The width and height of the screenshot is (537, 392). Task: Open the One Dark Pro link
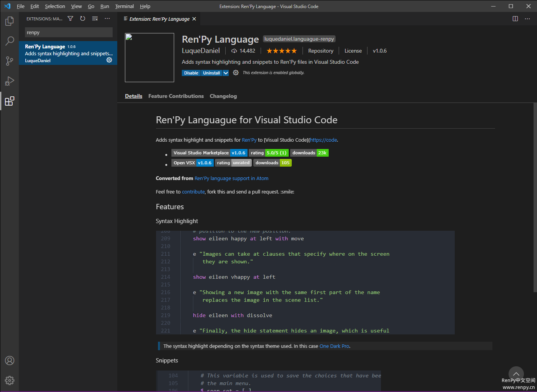334,346
